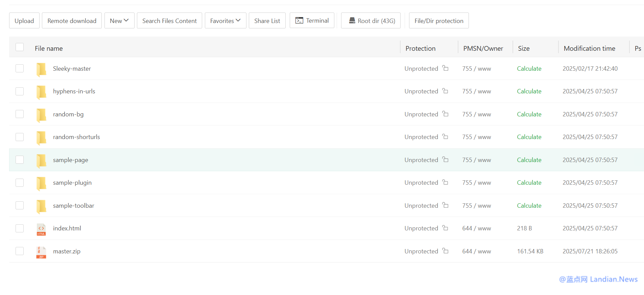
Task: Expand the New dropdown menu
Action: point(119,21)
